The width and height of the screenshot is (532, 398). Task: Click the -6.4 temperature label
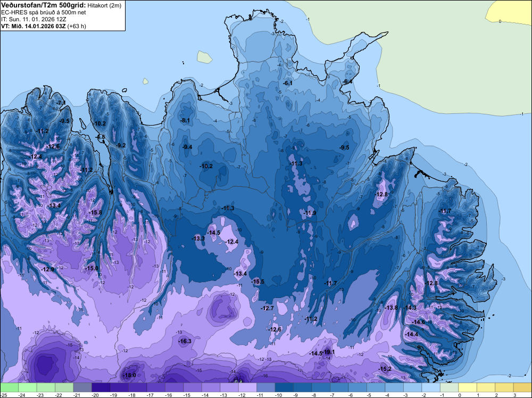[347, 82]
